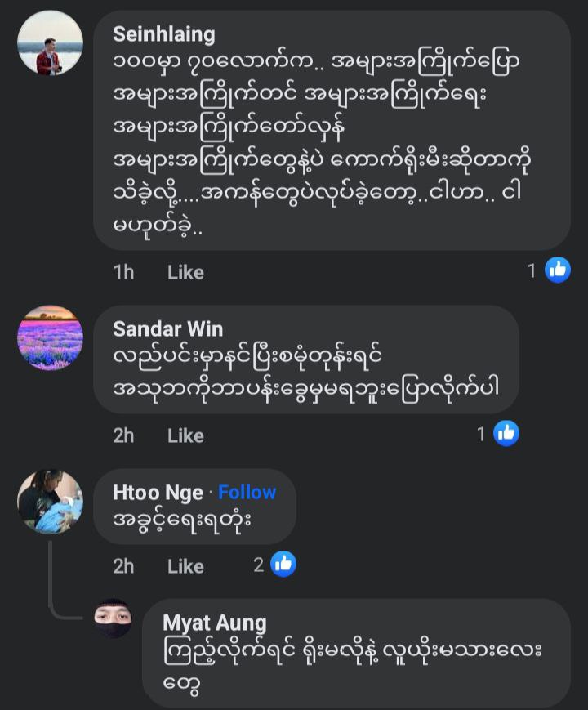Open the Seinhlaing profile name link
588x710 pixels.
164,34
